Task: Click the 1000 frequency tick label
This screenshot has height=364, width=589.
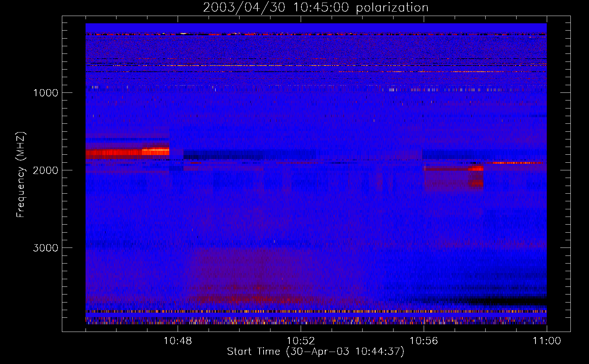Action: coord(46,93)
